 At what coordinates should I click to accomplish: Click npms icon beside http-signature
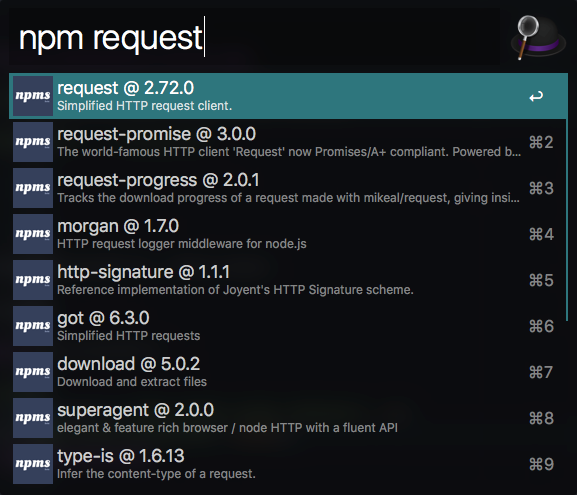33,280
